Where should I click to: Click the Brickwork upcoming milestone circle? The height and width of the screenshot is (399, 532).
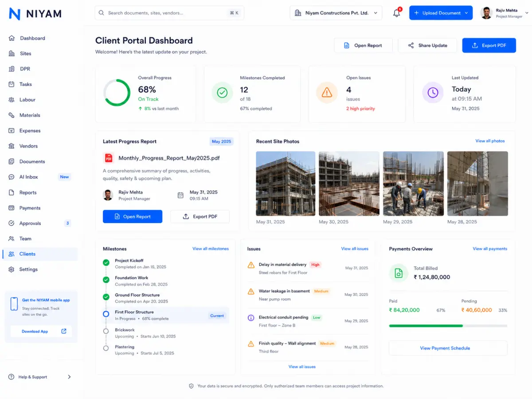[106, 331]
